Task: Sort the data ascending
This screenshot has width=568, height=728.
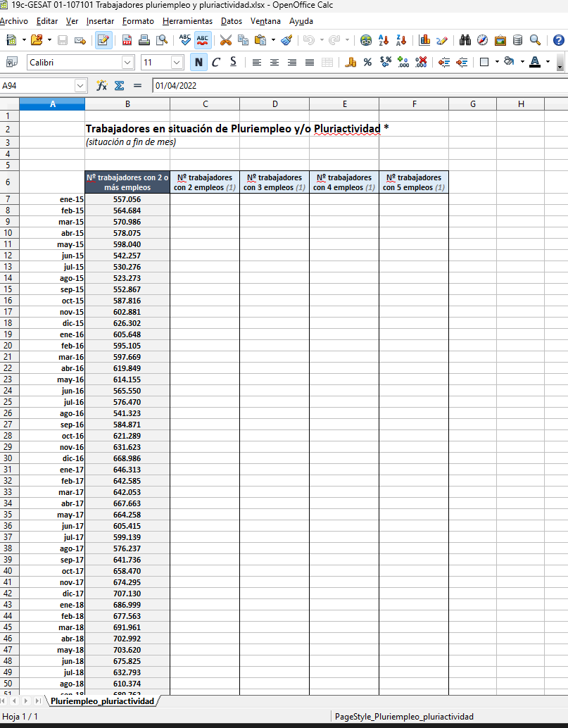Action: (384, 41)
